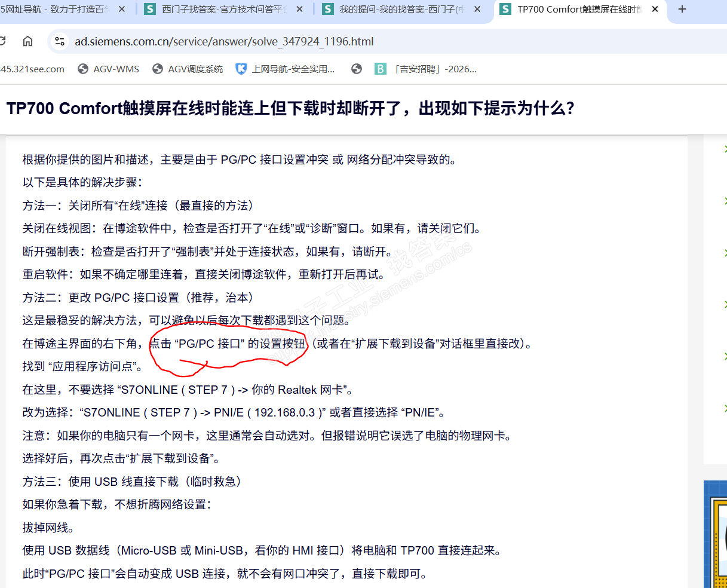Open a new browser tab

tap(682, 10)
